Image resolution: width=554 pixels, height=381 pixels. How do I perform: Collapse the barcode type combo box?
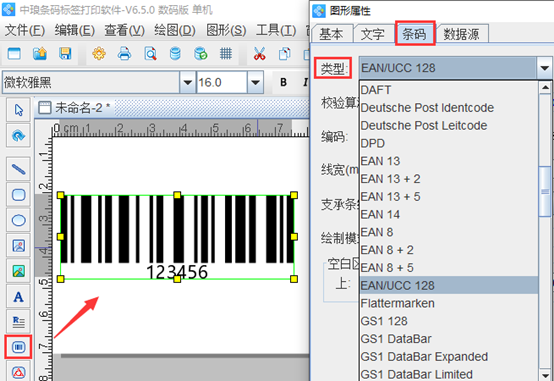pyautogui.click(x=544, y=68)
